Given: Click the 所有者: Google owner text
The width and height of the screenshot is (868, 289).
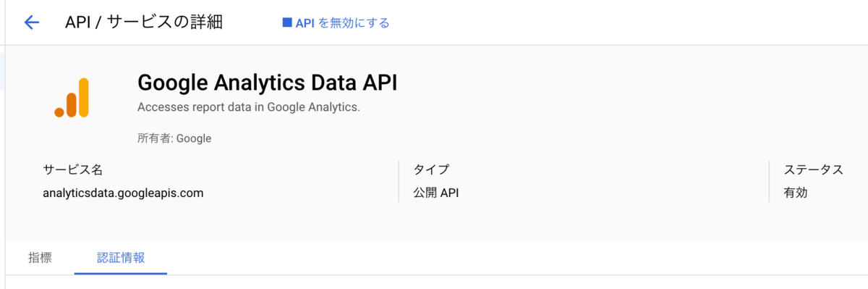Looking at the screenshot, I should [x=174, y=138].
